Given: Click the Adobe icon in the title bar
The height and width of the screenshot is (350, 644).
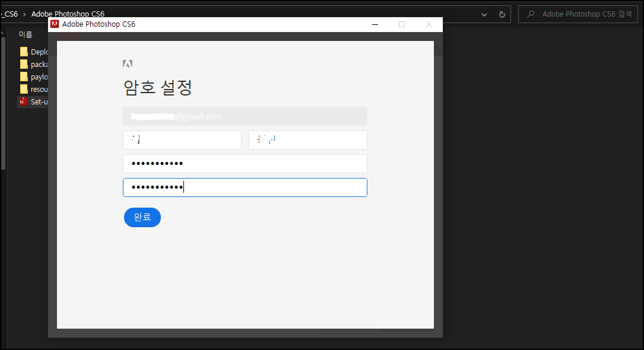Looking at the screenshot, I should click(55, 24).
